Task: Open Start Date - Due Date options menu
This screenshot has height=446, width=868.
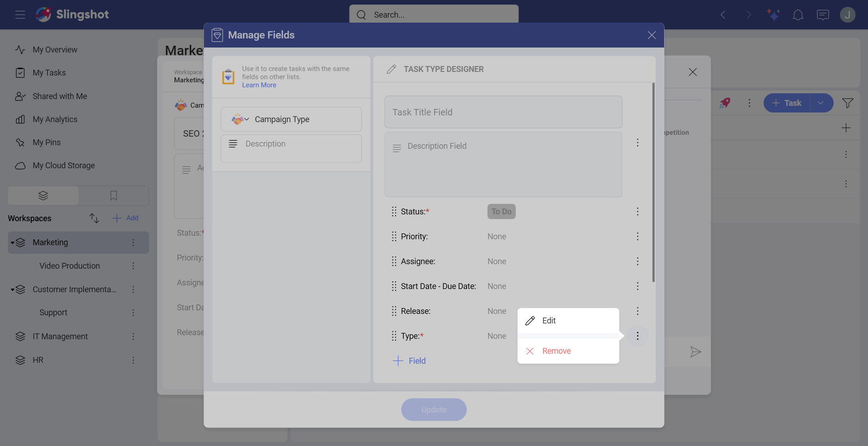Action: tap(637, 286)
